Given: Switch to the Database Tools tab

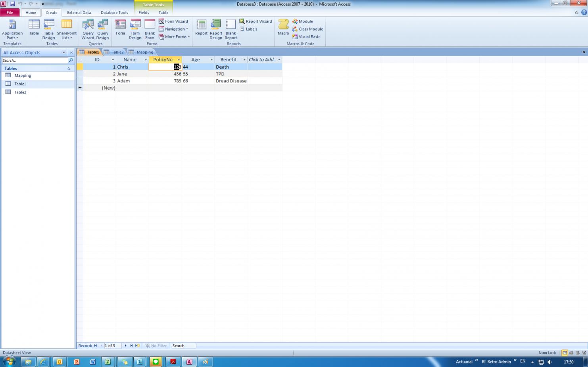Looking at the screenshot, I should pos(114,13).
